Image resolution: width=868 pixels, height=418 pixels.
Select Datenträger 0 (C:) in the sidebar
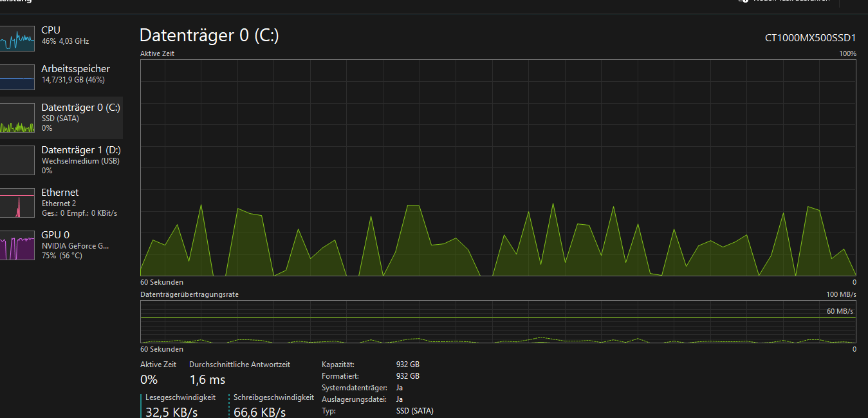click(x=61, y=119)
